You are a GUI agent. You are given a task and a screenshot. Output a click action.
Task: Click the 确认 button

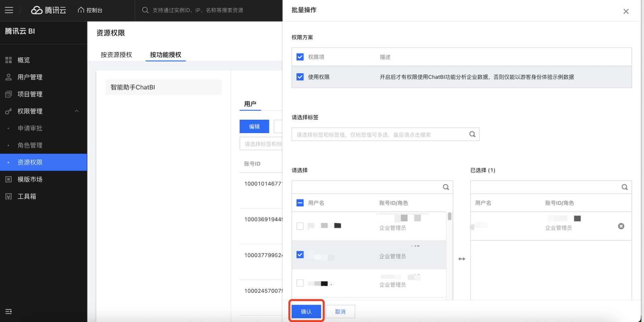[306, 312]
